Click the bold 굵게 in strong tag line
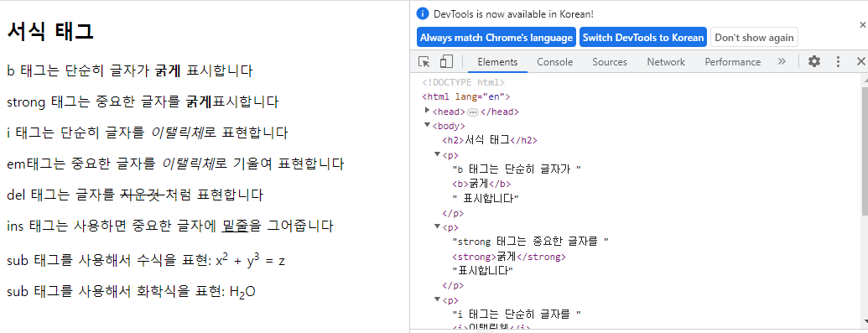 point(199,102)
